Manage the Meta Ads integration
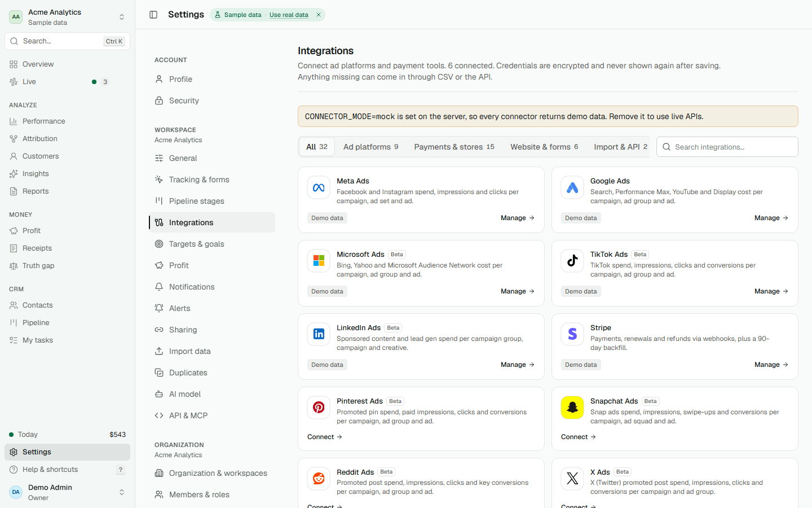This screenshot has height=508, width=812. 518,218
